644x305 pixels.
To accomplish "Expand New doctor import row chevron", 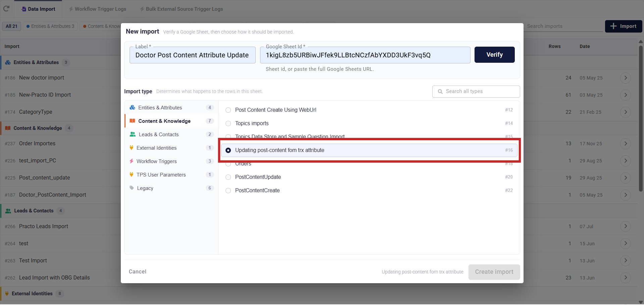I will click(x=626, y=78).
